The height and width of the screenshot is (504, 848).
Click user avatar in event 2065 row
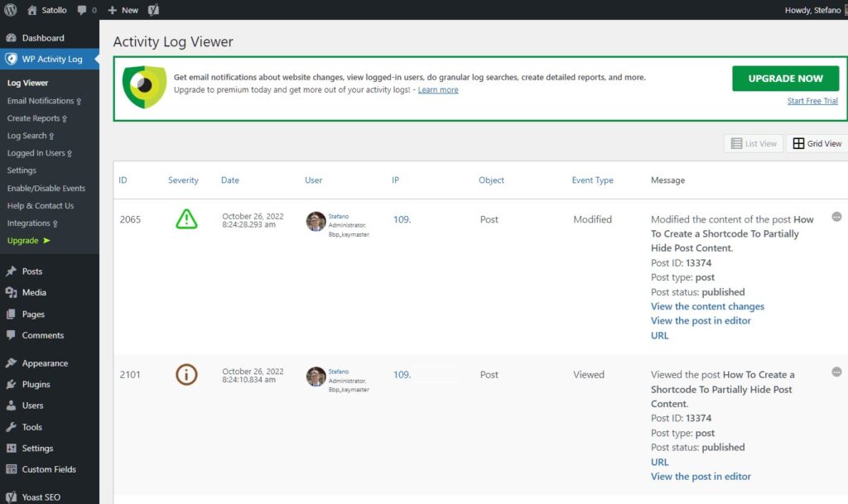pos(316,221)
